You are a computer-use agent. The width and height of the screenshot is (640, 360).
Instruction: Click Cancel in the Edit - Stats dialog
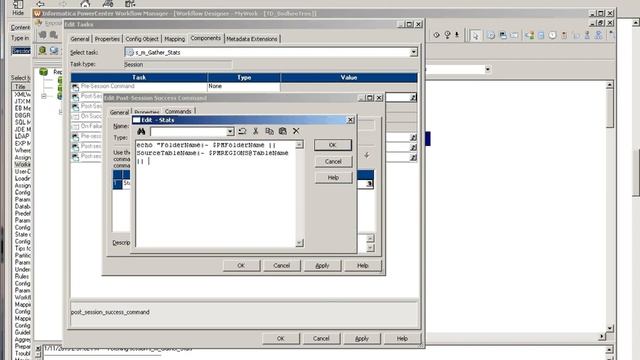[x=333, y=161]
